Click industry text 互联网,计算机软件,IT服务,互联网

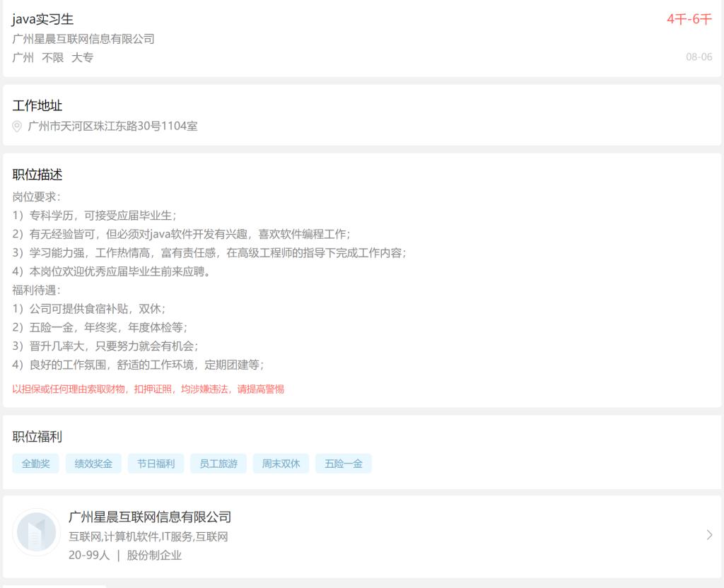click(x=148, y=537)
